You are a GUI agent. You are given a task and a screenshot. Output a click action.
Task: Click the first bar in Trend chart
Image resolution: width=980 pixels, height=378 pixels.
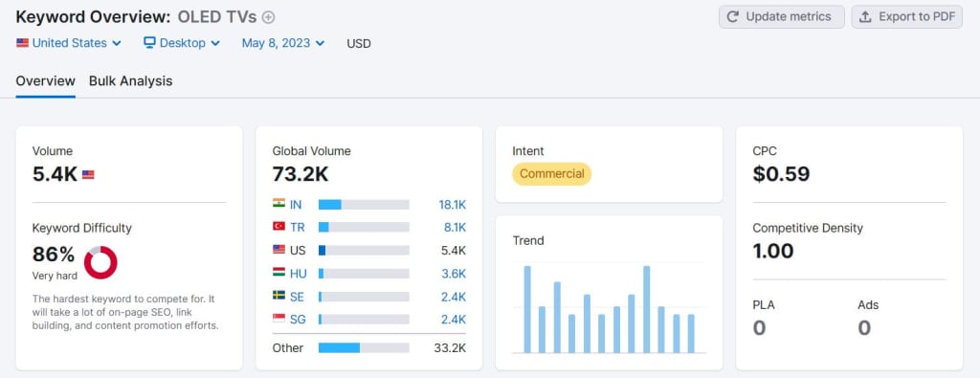click(x=527, y=309)
